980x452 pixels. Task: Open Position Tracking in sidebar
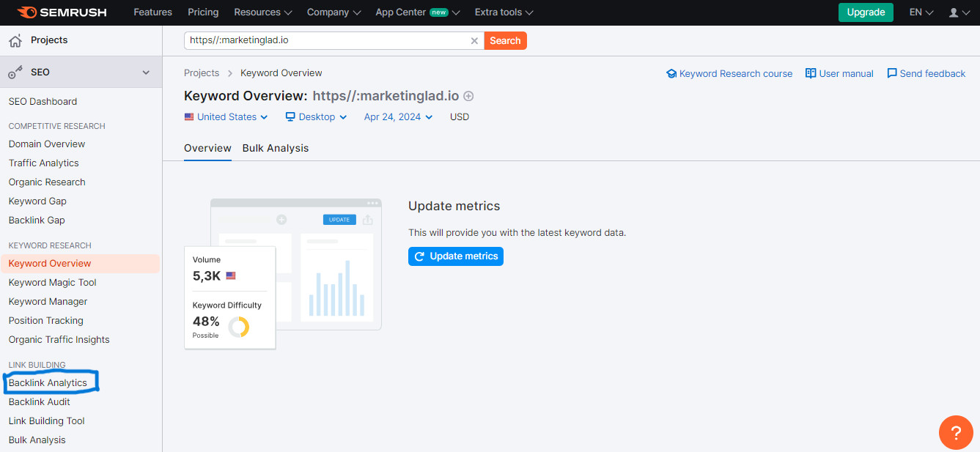pos(46,321)
